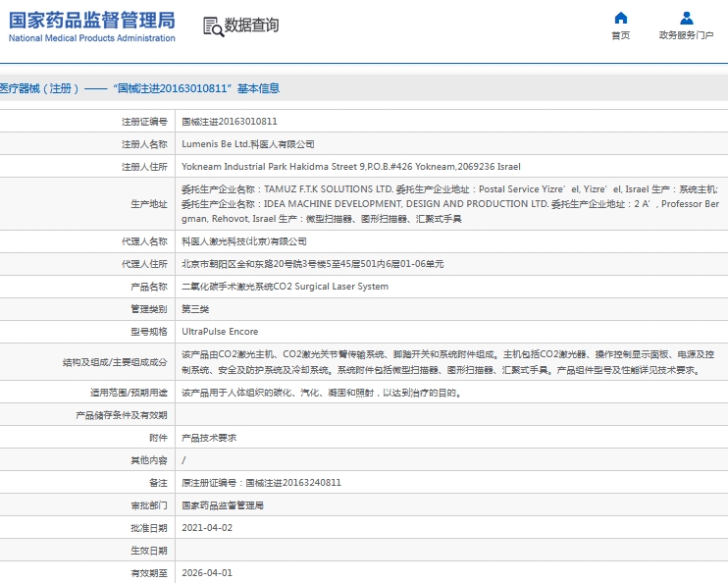Select the 该产品由CO2激光主机 composition description

coord(448,362)
